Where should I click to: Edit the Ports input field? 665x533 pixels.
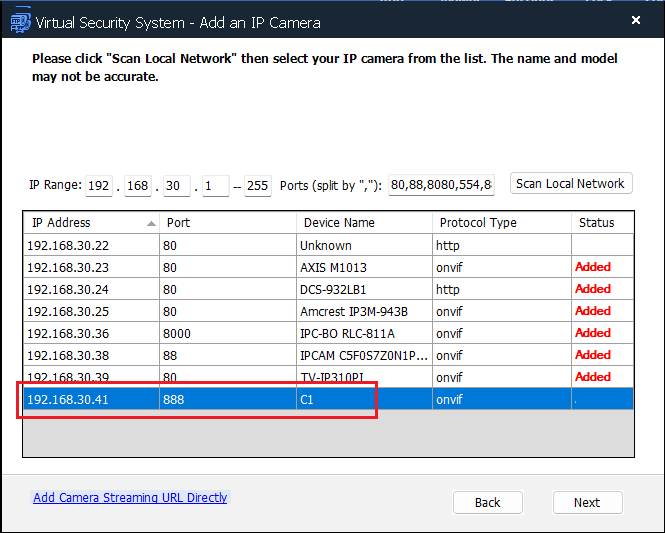441,186
